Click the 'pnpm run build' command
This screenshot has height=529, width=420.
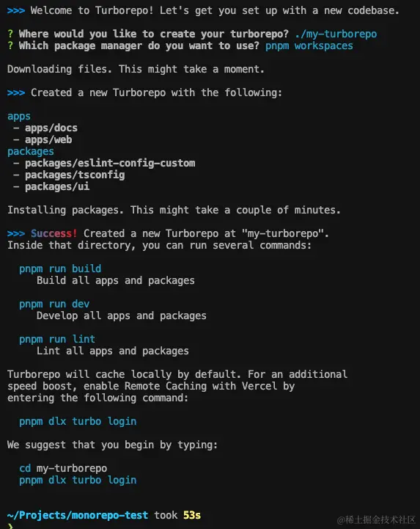pos(60,269)
